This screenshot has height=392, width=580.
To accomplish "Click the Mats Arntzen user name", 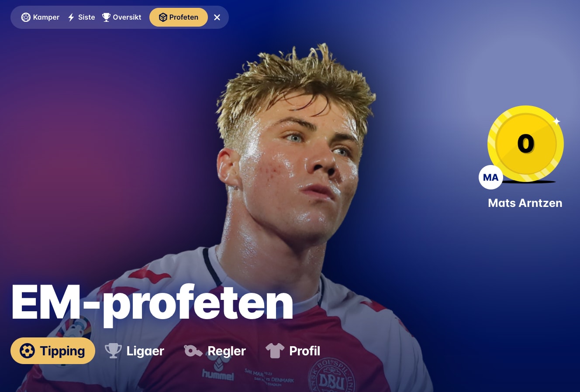I will point(525,203).
